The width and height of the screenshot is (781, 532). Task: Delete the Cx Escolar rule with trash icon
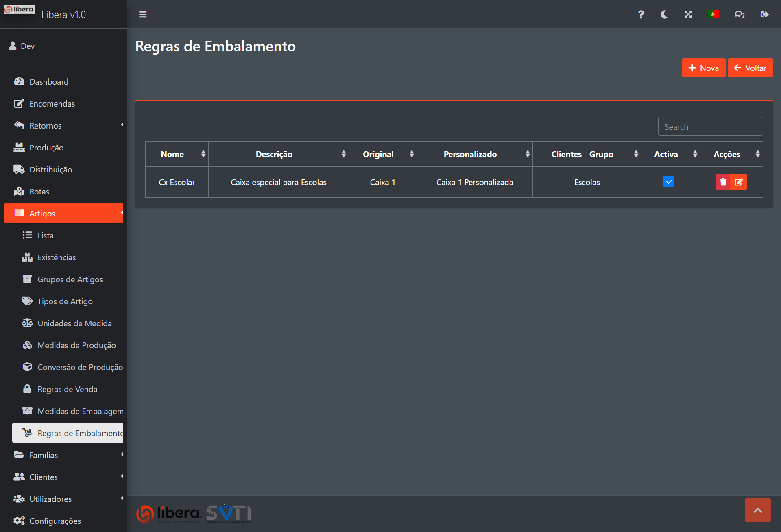point(723,182)
